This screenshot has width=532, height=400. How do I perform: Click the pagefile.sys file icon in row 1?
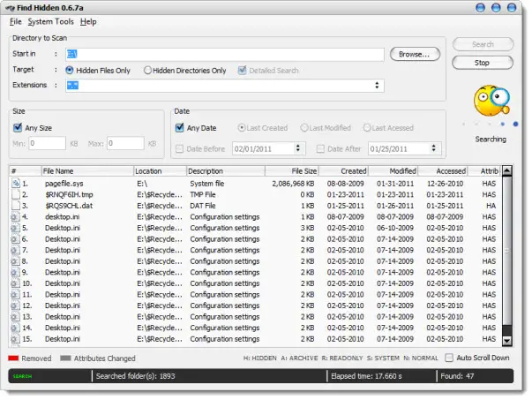coord(16,184)
